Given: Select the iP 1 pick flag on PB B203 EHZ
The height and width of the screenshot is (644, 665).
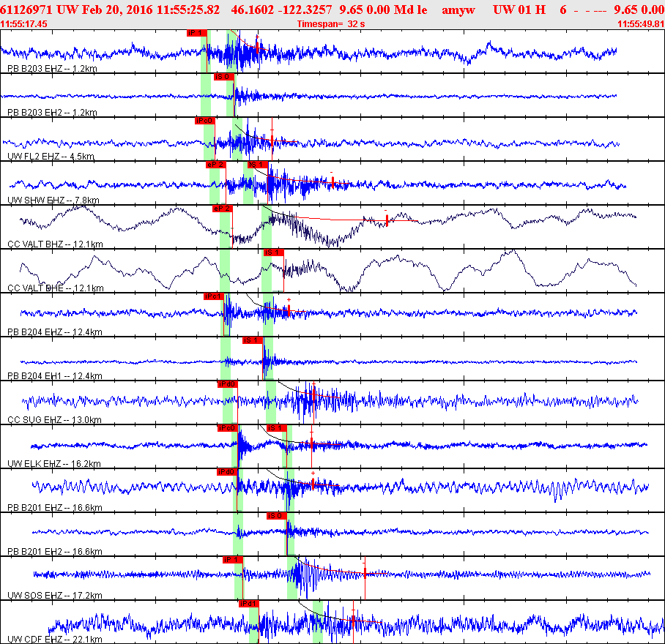Looking at the screenshot, I should [x=197, y=33].
